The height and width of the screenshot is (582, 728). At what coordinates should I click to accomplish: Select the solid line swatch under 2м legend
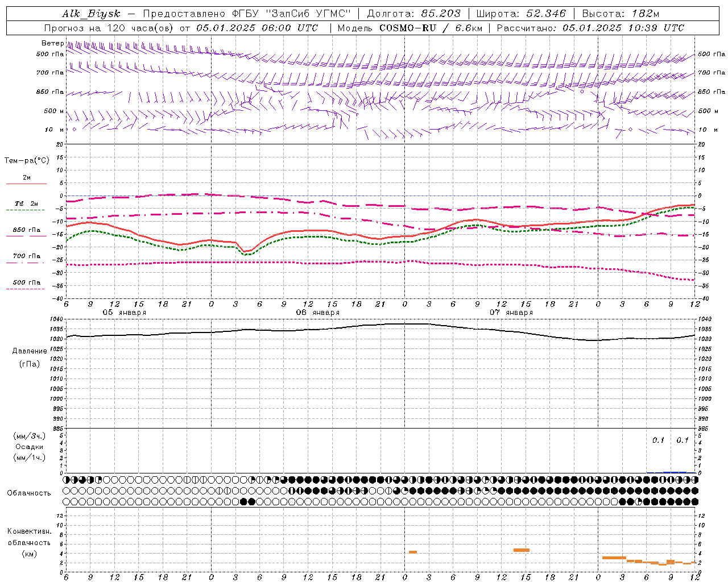(26, 184)
